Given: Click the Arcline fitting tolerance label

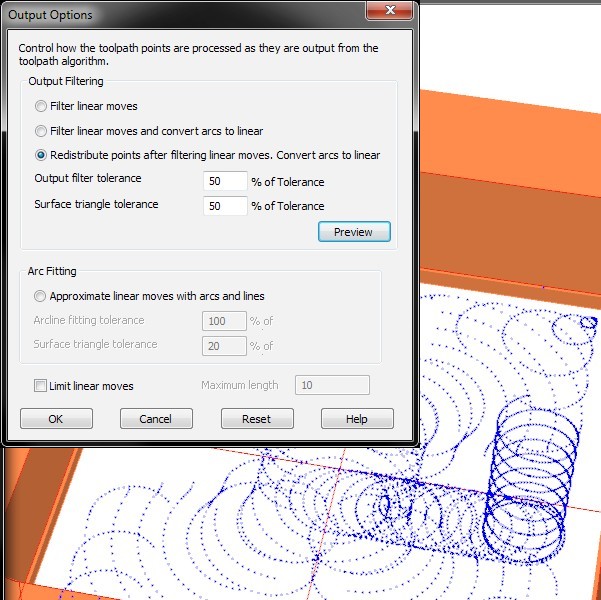Looking at the screenshot, I should coord(89,320).
